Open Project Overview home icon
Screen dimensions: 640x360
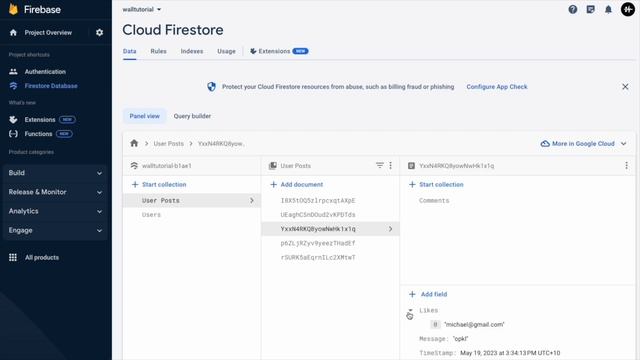point(13,32)
